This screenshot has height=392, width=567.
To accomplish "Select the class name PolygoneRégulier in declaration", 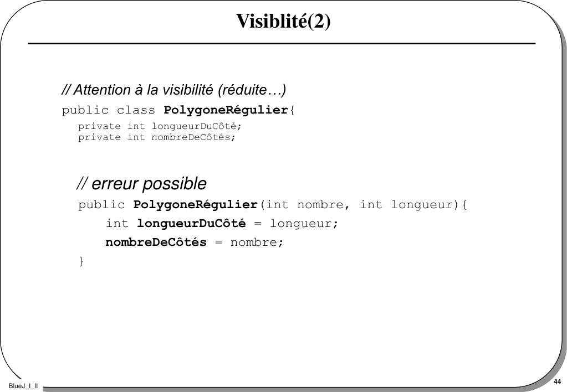I will (226, 110).
